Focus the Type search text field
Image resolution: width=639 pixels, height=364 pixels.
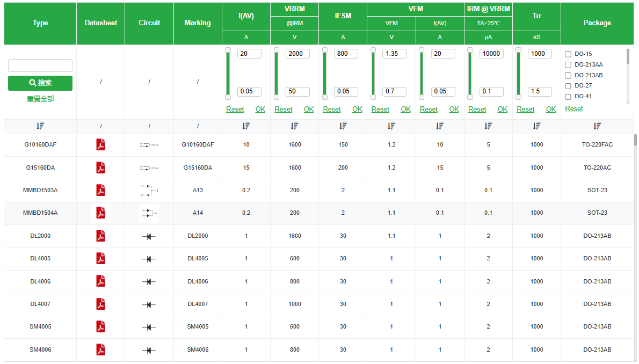[x=40, y=65]
